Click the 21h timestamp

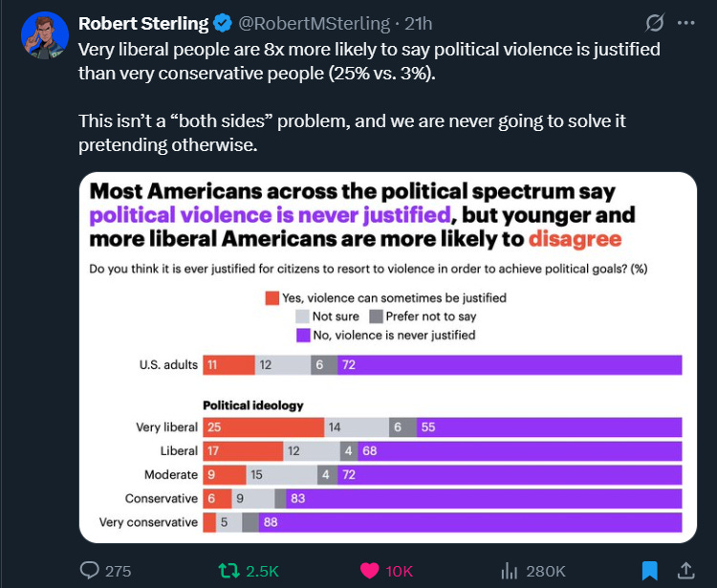tap(419, 23)
